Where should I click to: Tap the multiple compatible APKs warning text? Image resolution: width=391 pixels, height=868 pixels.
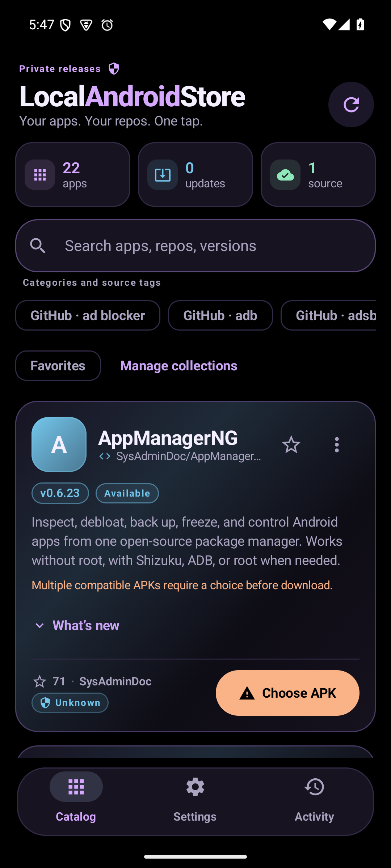pyautogui.click(x=182, y=585)
